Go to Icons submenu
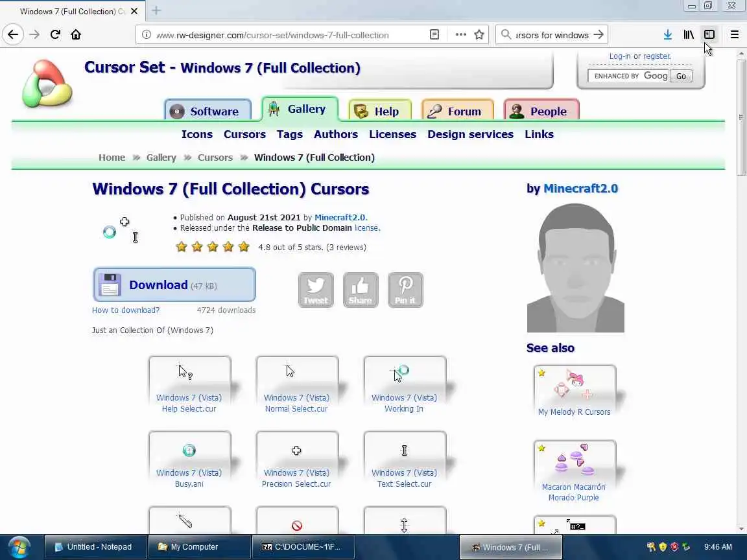The image size is (747, 560). click(196, 134)
